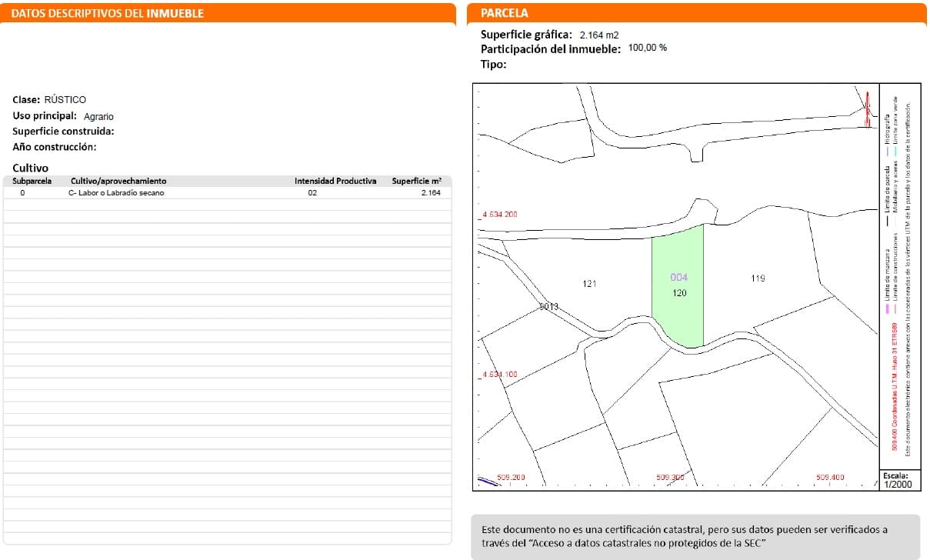Screen dimensions: 930x560
Task: Click the 4.634.200 coordinate label
Action: pyautogui.click(x=499, y=215)
